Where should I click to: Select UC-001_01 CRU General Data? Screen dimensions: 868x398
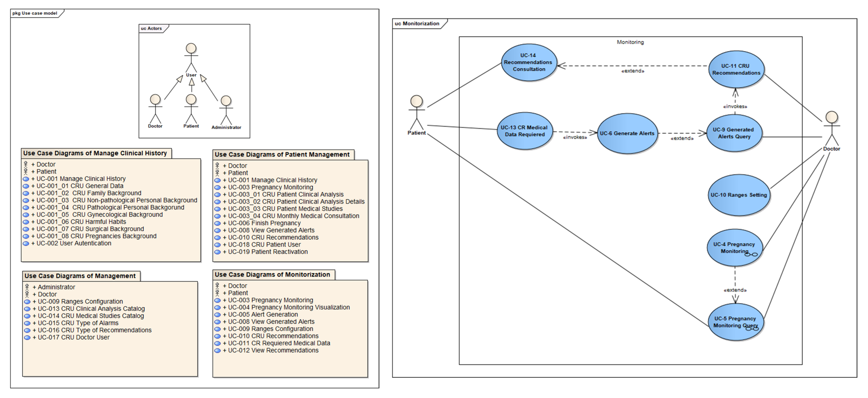[x=73, y=186]
